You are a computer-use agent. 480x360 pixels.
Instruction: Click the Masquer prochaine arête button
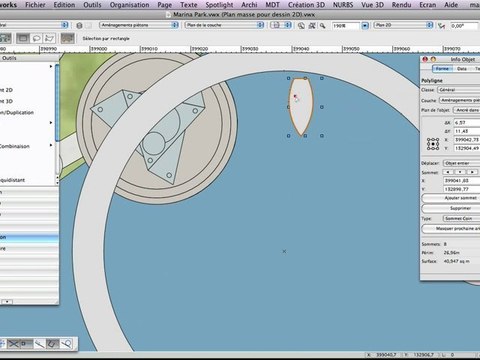point(451,229)
